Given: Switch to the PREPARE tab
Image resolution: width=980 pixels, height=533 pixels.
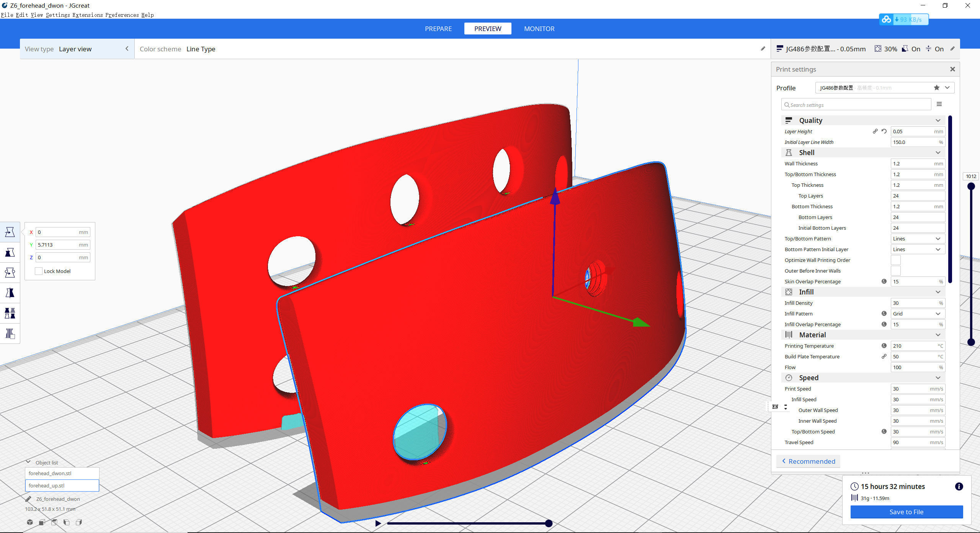Looking at the screenshot, I should tap(438, 29).
